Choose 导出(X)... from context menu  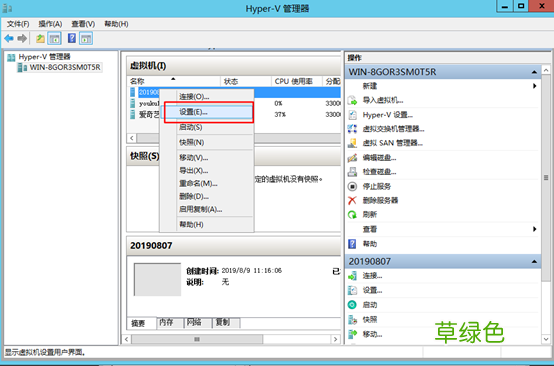pyautogui.click(x=207, y=171)
